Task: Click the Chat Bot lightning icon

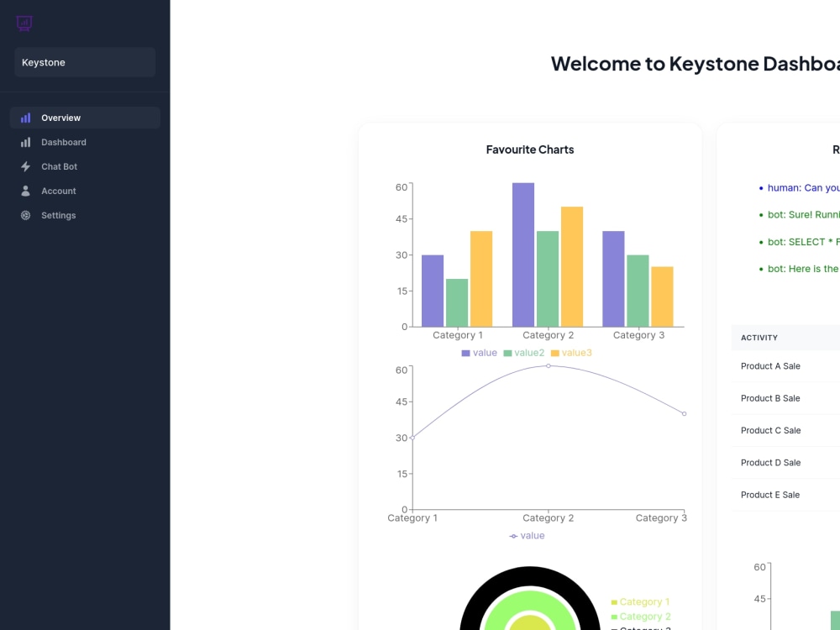Action: click(x=25, y=166)
